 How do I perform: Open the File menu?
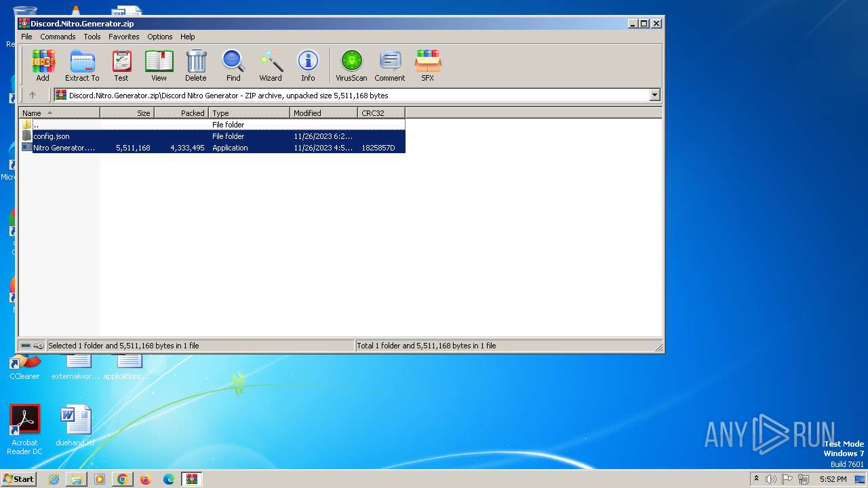pos(26,37)
